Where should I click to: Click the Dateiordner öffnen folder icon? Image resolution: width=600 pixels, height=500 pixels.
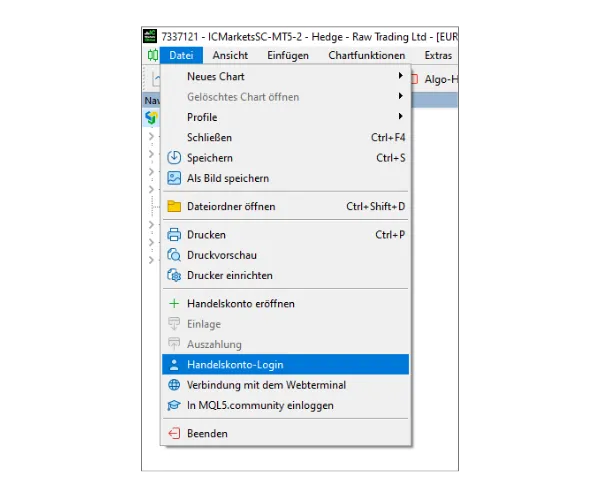click(174, 207)
